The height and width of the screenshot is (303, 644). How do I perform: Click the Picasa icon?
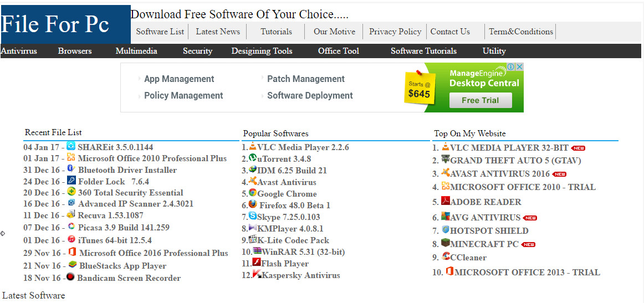70,226
